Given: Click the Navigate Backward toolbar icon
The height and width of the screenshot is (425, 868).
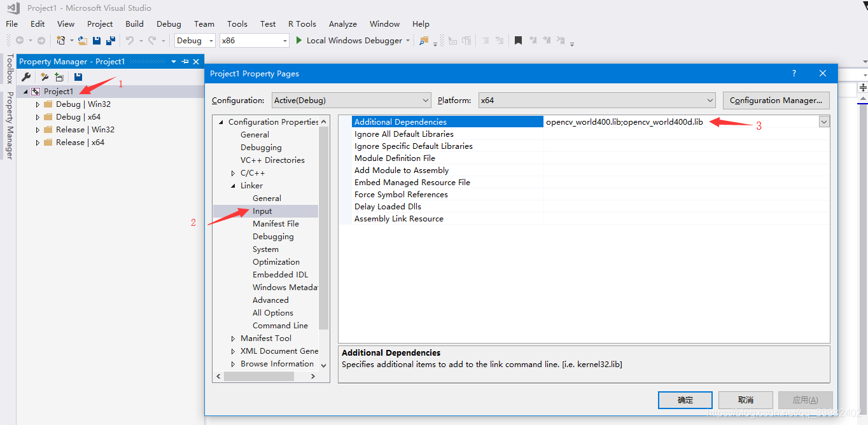Looking at the screenshot, I should tap(20, 41).
